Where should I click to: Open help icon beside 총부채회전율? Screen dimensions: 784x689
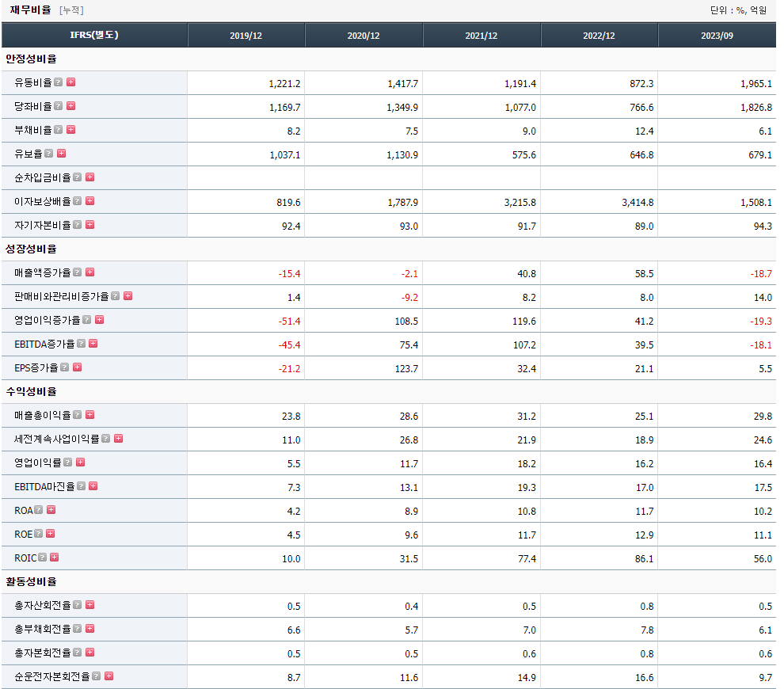point(78,629)
